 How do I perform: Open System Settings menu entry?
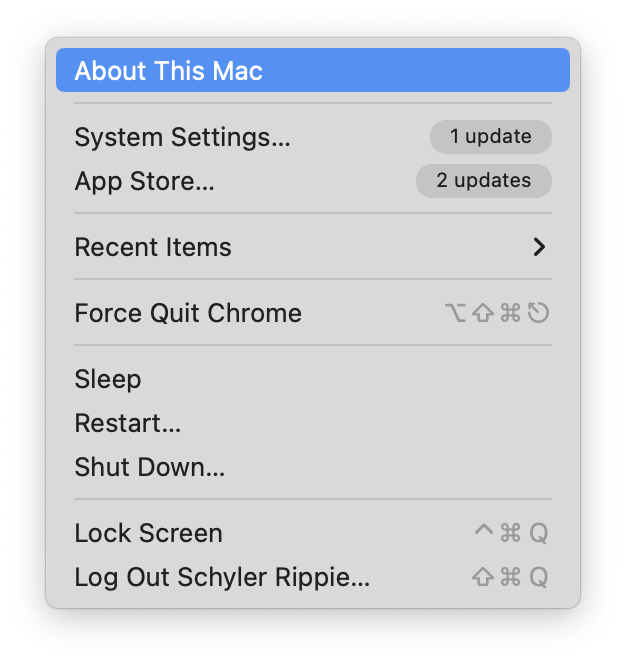(182, 137)
